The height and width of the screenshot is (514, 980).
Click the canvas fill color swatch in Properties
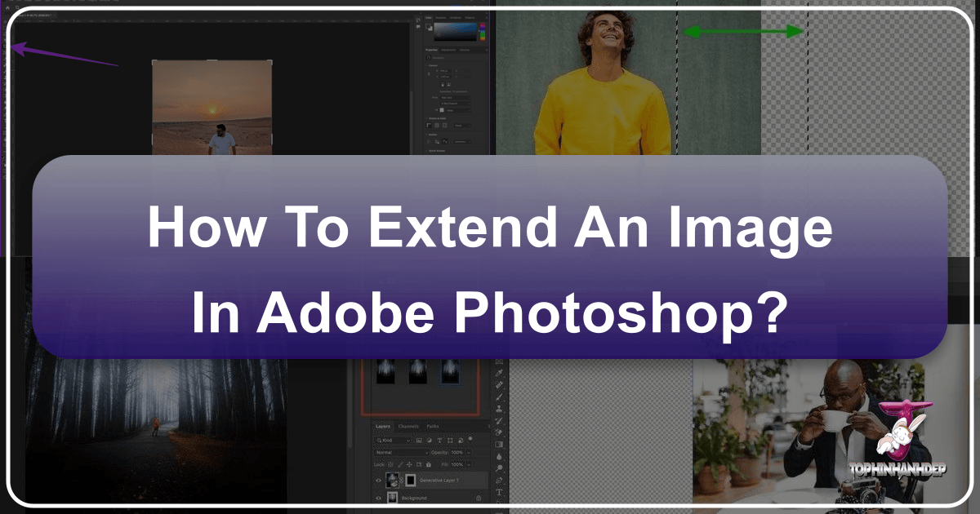pos(442,109)
